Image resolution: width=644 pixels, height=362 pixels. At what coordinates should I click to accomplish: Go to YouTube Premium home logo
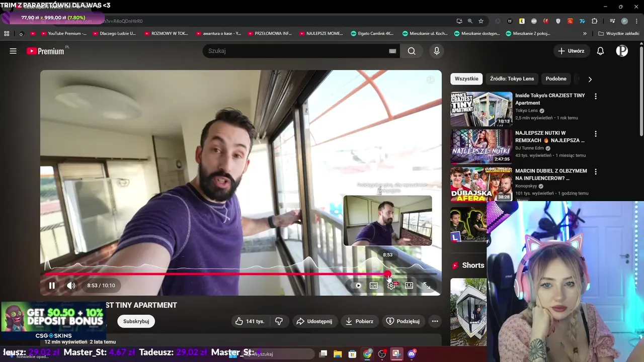coord(46,51)
